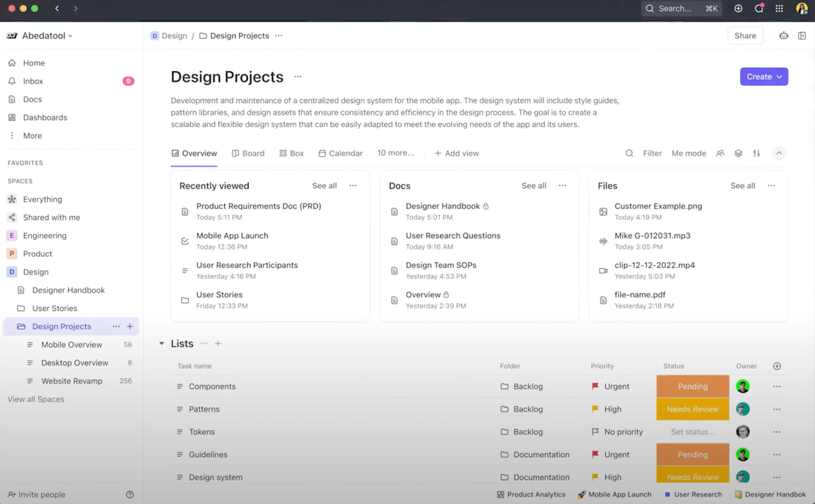Click the ClickUp AI robot icon near Share
The height and width of the screenshot is (504, 815).
pos(783,35)
